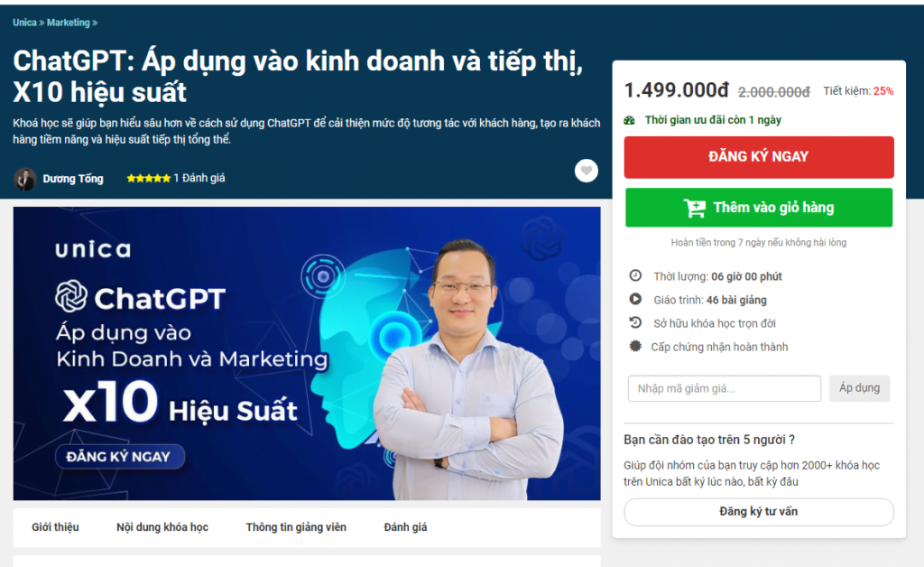
Task: Open the Đánh giá tab
Action: (405, 527)
